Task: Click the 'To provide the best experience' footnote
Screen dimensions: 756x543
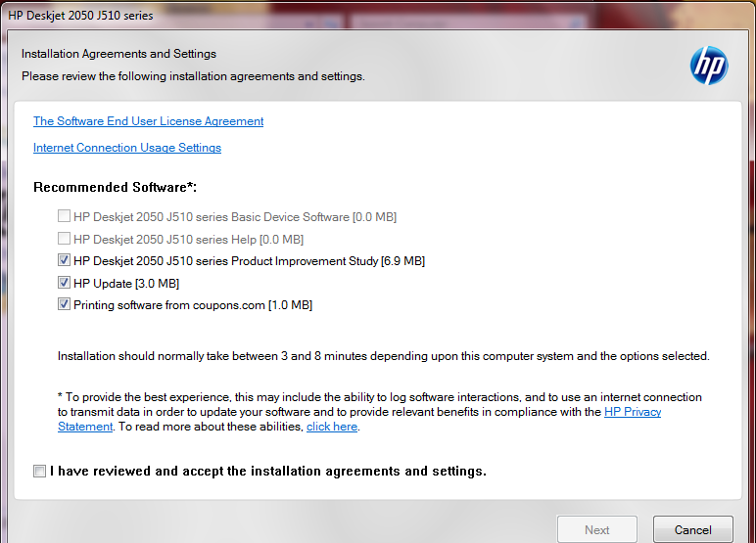Action: point(379,412)
